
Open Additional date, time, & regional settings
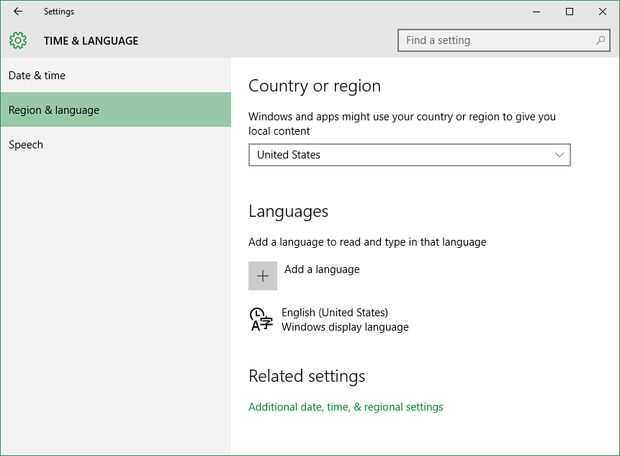(346, 407)
